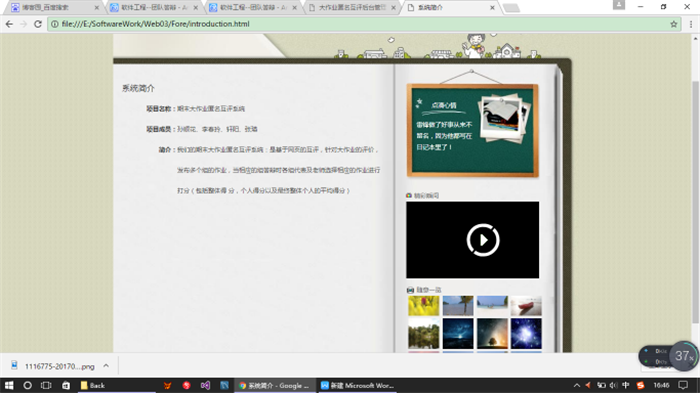
Task: Click the volume speaker tray icon
Action: (613, 385)
